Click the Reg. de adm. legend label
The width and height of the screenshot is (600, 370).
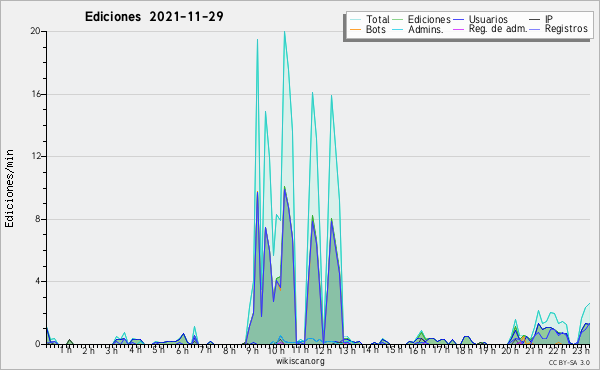coord(498,29)
